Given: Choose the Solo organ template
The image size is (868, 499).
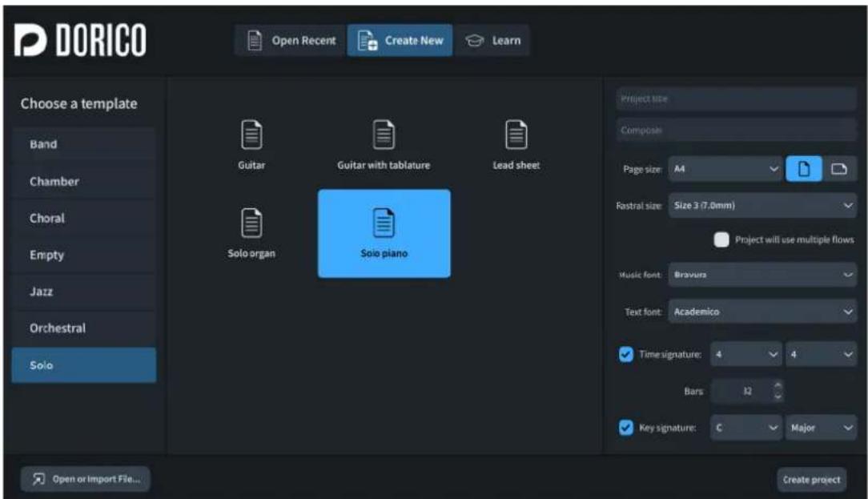Looking at the screenshot, I should [x=251, y=233].
